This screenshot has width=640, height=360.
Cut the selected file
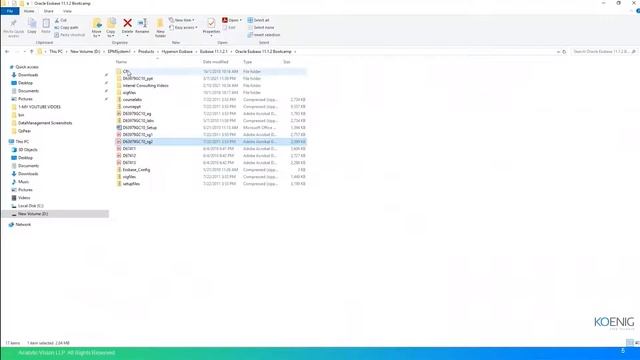(x=61, y=20)
